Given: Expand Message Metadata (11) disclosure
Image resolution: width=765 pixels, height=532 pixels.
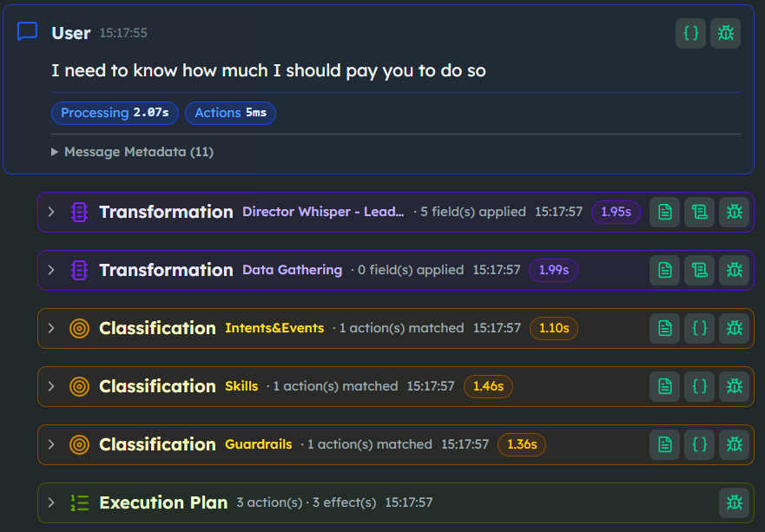Looking at the screenshot, I should pyautogui.click(x=56, y=152).
